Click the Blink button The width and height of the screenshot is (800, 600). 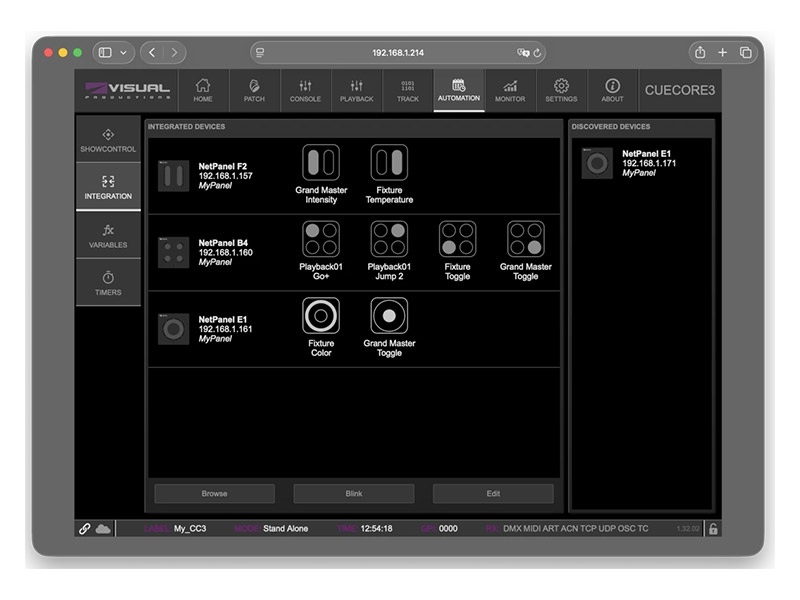[x=353, y=493]
